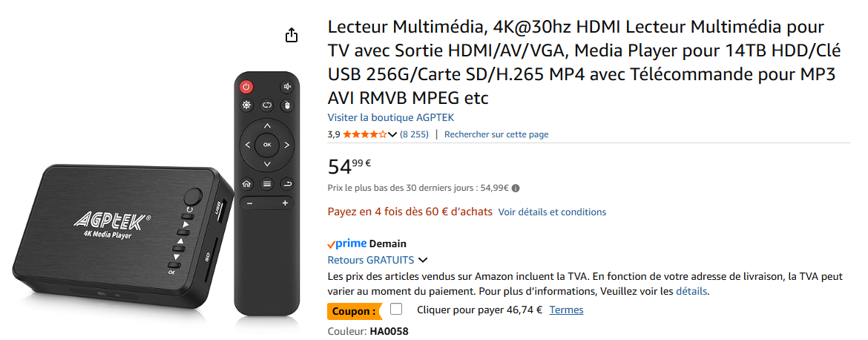Open Voir détails et conditions
Viewport: 868px width, 340px height.
[x=552, y=212]
